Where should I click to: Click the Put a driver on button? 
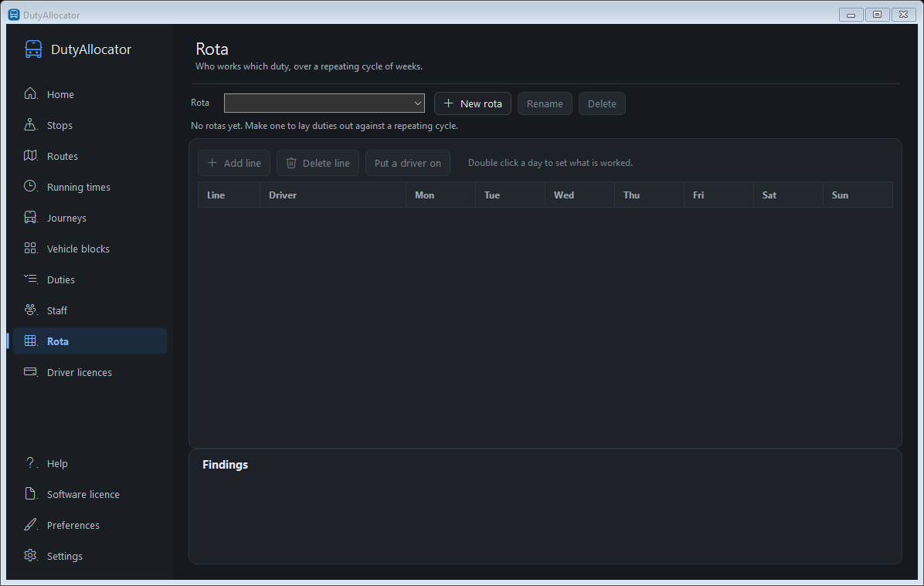pos(408,163)
